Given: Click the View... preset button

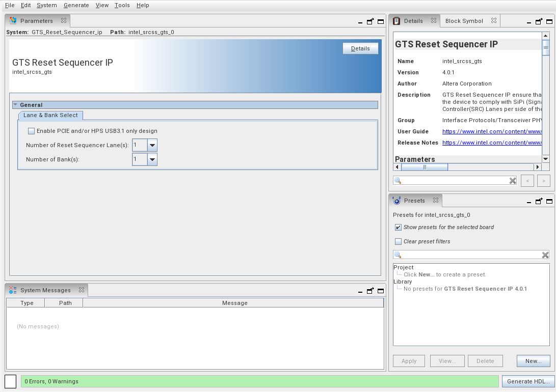Looking at the screenshot, I should (447, 361).
